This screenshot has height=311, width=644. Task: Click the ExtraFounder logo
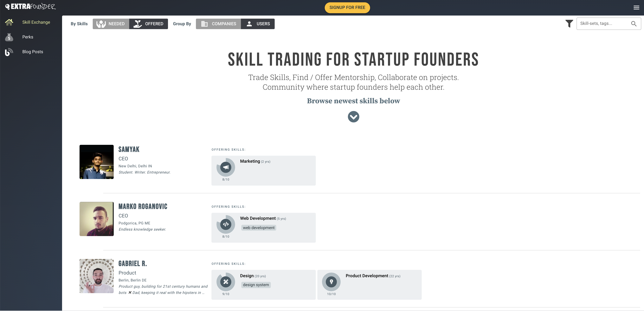30,7
